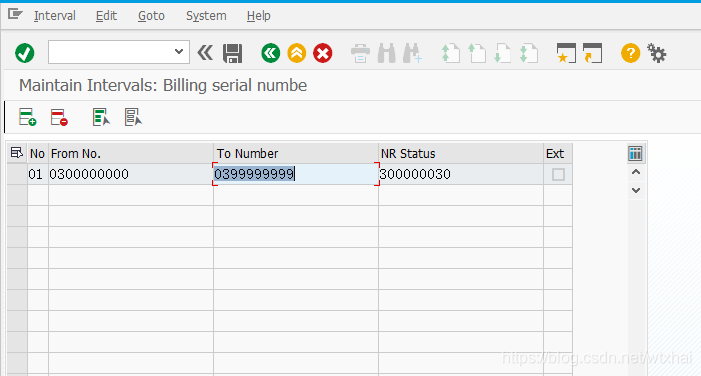Screen dimensions: 701x376
Task: Click the No column header
Action: tap(38, 153)
